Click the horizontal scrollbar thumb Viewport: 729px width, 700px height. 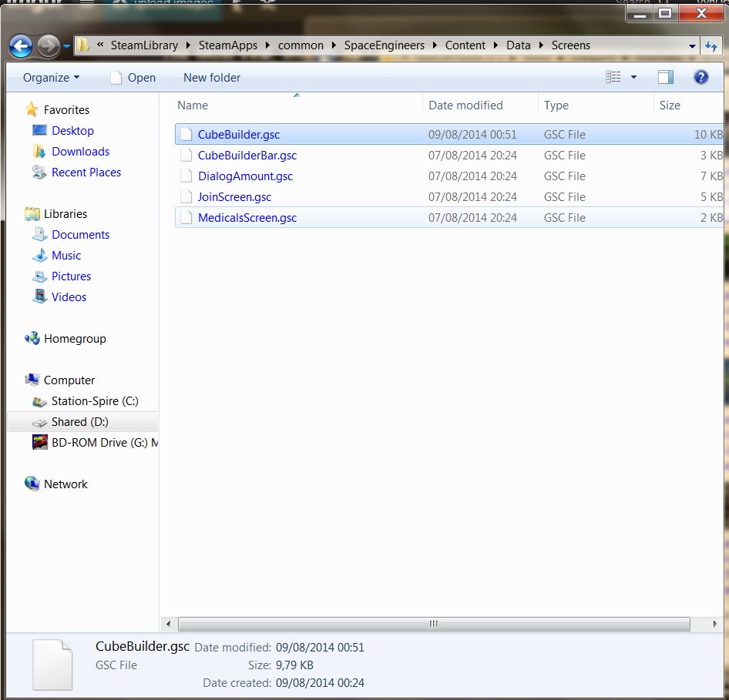(x=434, y=624)
